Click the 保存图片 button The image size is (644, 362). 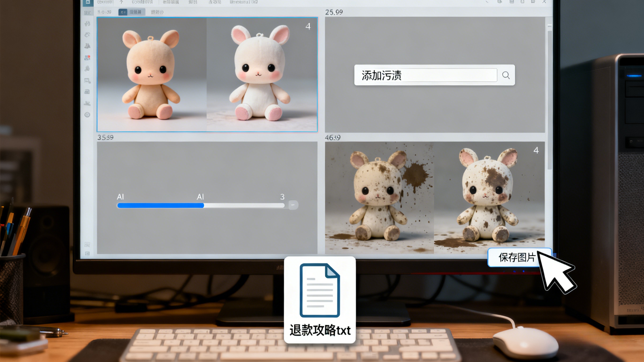coord(517,258)
